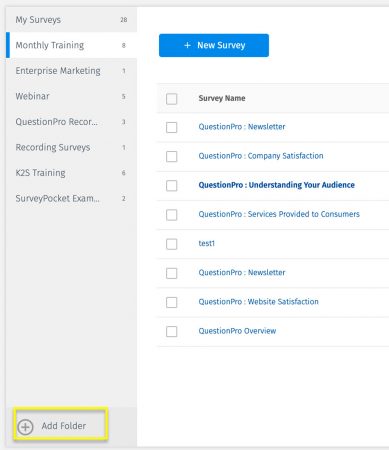
Task: Check the box for QuestionPro Overview
Action: [x=172, y=331]
